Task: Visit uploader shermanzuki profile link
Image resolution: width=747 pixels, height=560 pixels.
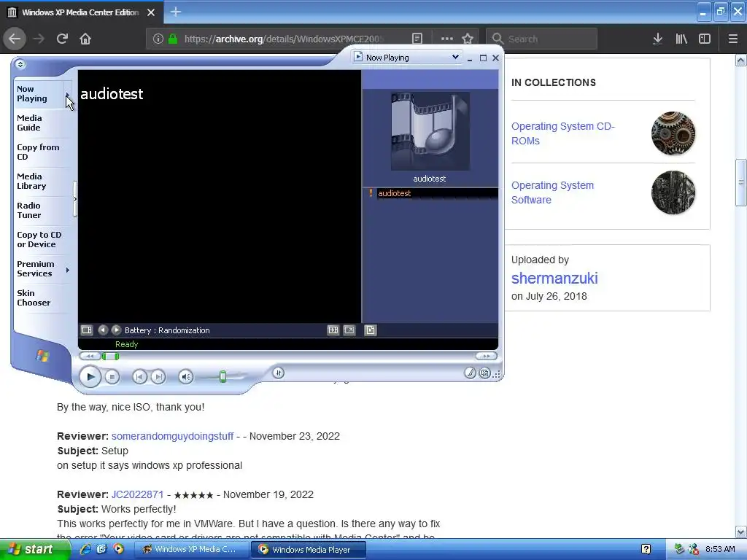Action: point(554,278)
